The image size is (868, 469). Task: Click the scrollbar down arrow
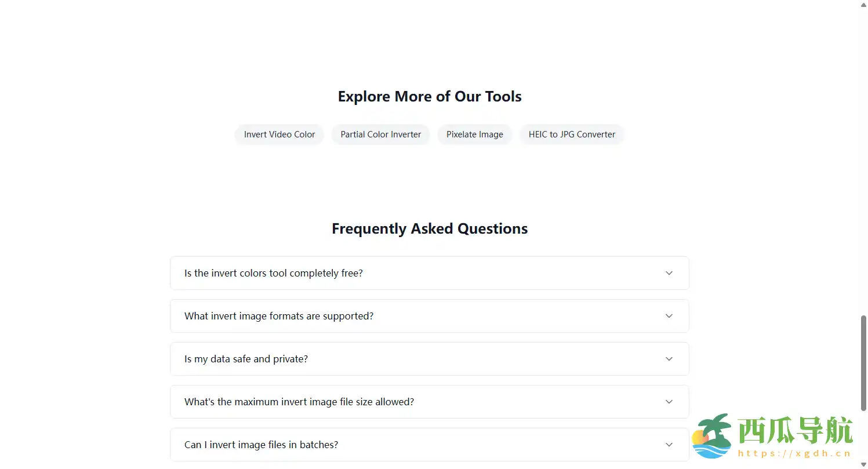[863, 465]
